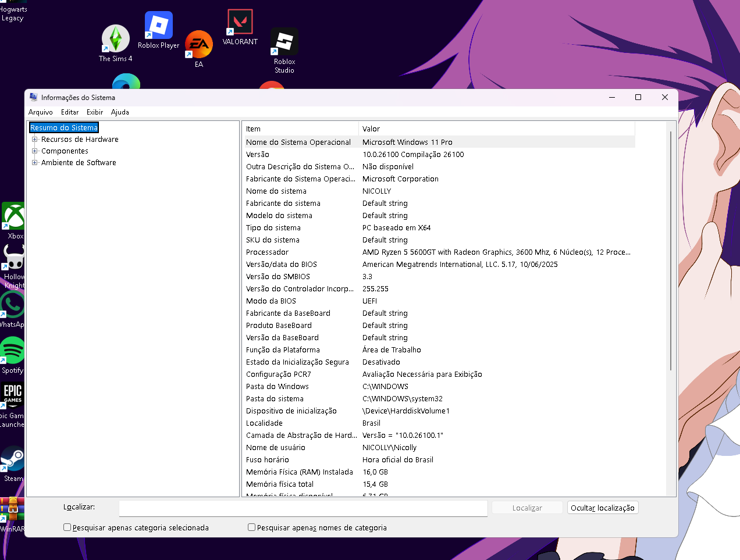Open the Arquivo menu
Viewport: 740px width, 560px height.
coord(41,112)
